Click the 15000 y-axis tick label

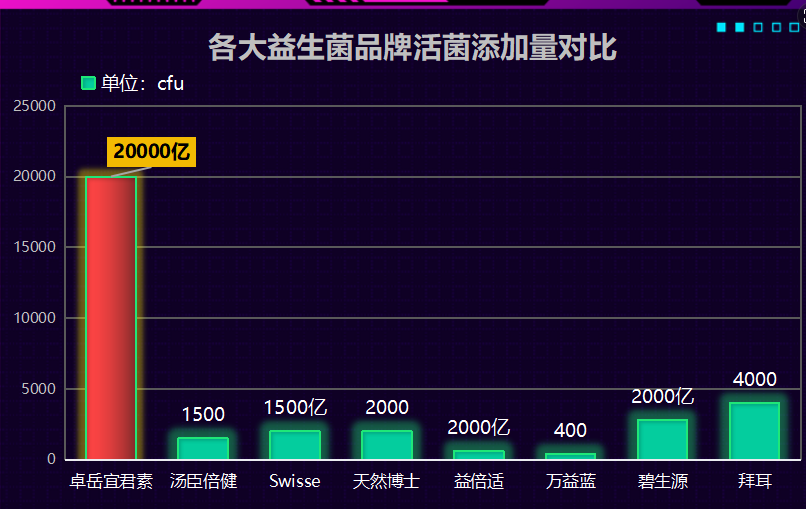pyautogui.click(x=34, y=247)
